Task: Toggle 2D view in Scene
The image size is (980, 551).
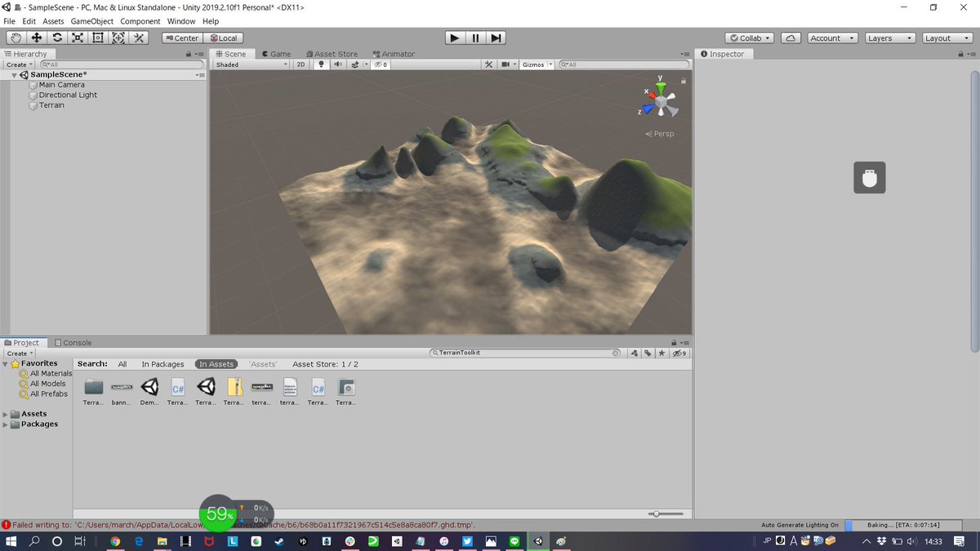Action: tap(301, 64)
